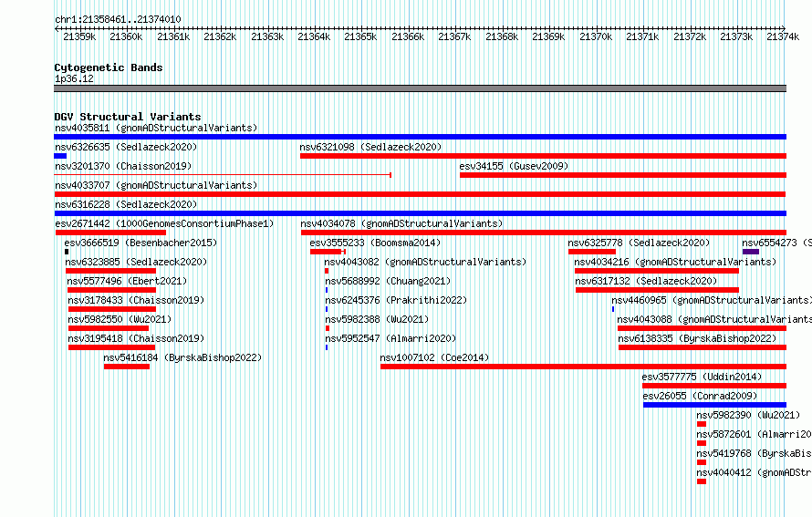The image size is (812, 517).
Task: Click chr1:21358461..21374010 coordinate text
Action: [118, 19]
